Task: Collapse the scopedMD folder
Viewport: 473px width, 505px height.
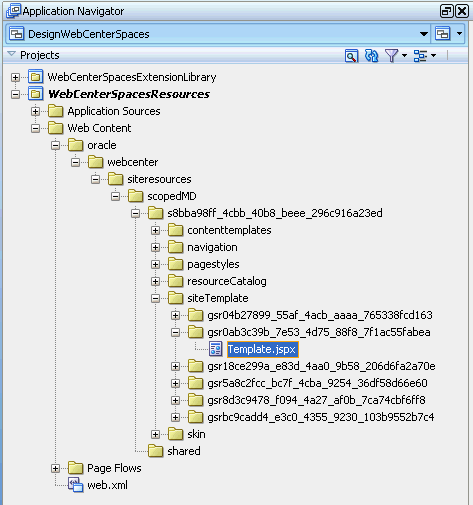Action: pos(115,196)
